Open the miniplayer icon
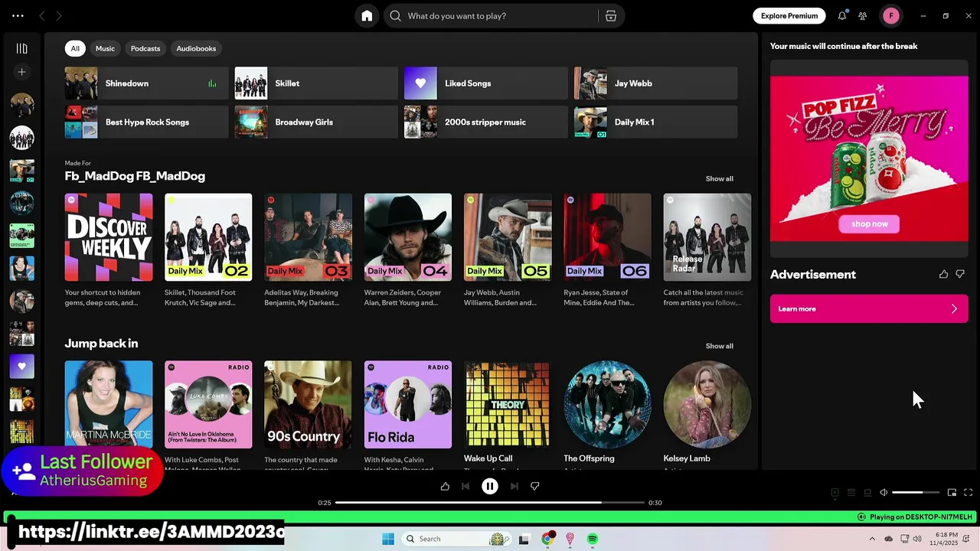 tap(952, 493)
